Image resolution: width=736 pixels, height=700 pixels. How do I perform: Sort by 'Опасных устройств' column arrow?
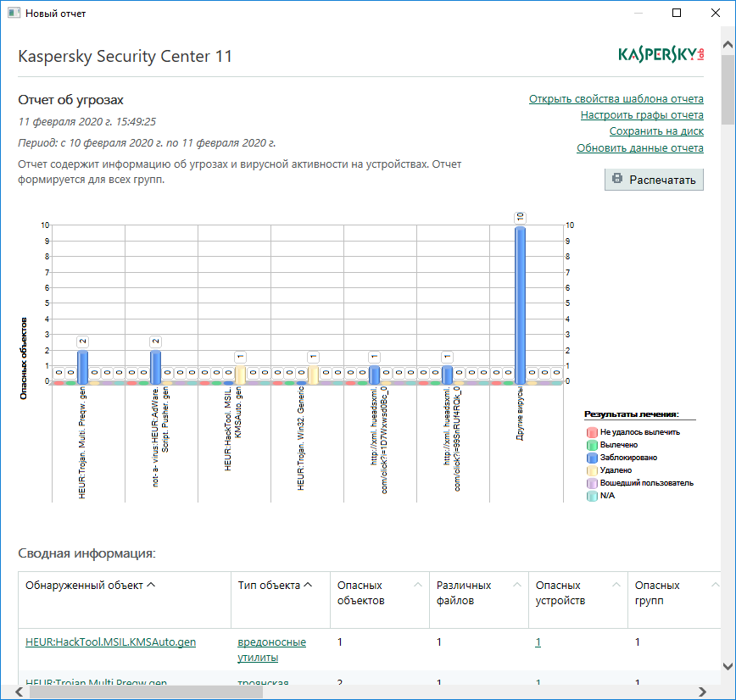tap(616, 585)
